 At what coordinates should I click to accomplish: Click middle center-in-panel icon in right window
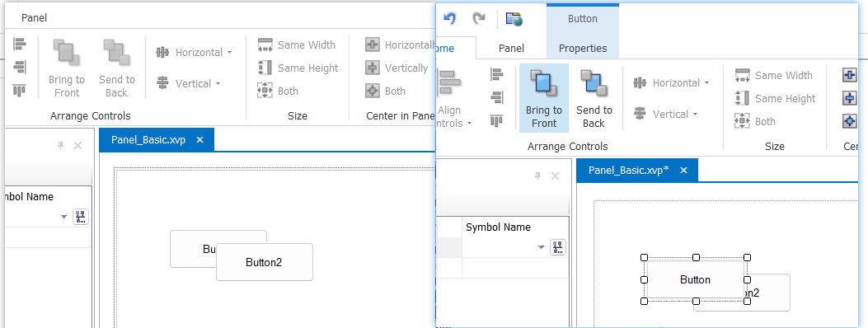point(850,98)
